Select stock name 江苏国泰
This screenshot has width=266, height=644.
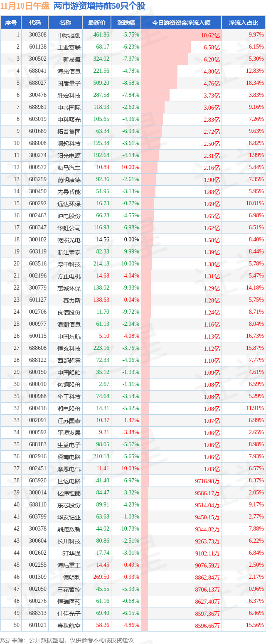pyautogui.click(x=69, y=421)
